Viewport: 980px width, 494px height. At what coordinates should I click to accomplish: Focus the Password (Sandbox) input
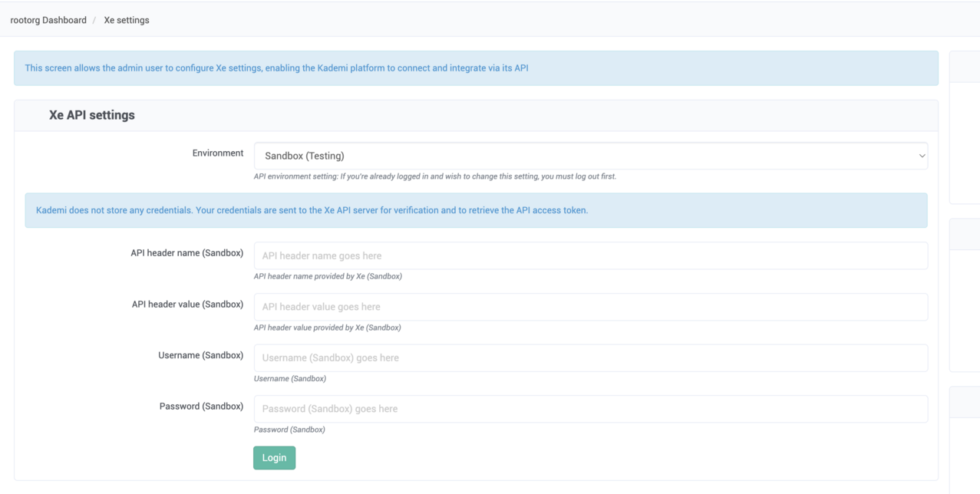tap(590, 409)
